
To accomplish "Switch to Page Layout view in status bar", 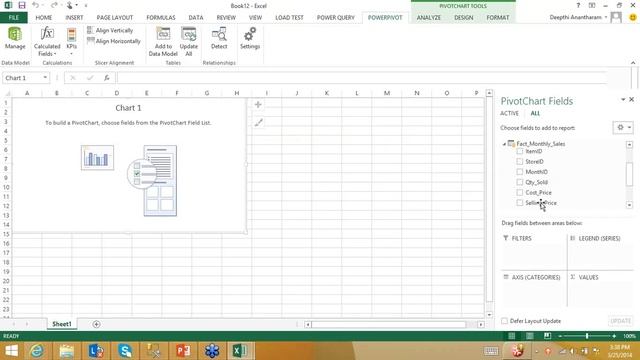I will pos(529,336).
